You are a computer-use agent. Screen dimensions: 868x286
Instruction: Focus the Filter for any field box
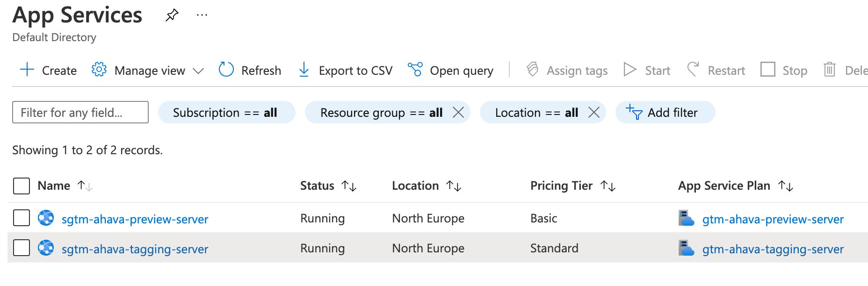point(80,112)
